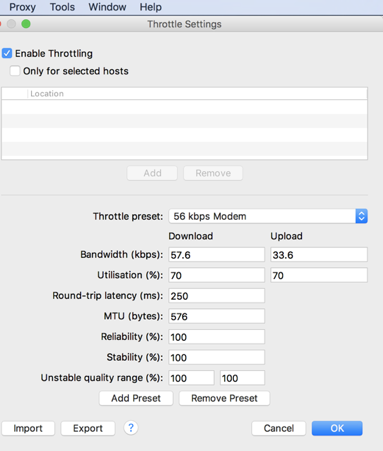The image size is (383, 451).
Task: Click the green window zoom button
Action: (26, 24)
